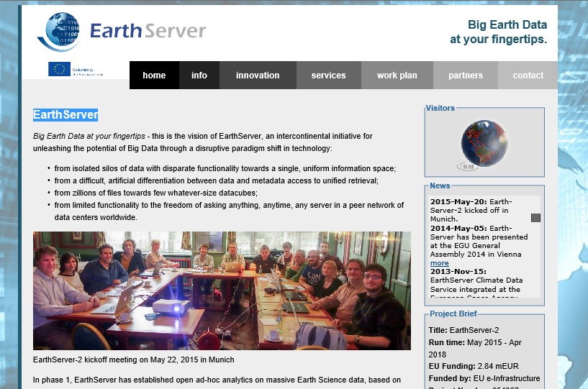
Task: Click the EarthServer wordmark text in header
Action: 148,31
